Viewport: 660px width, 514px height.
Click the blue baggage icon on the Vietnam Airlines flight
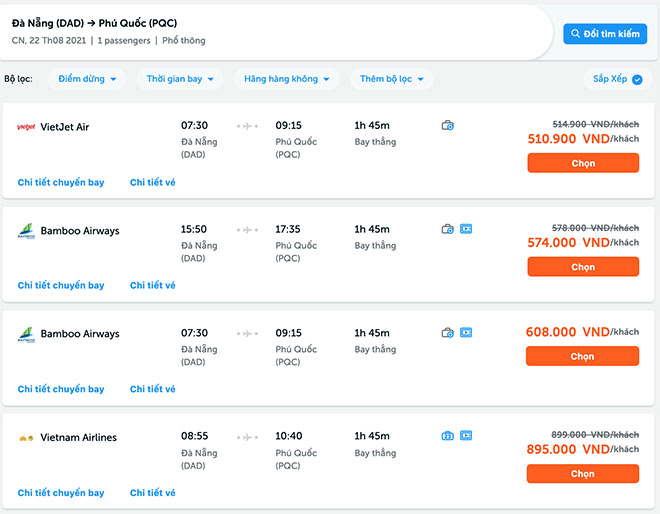click(448, 436)
